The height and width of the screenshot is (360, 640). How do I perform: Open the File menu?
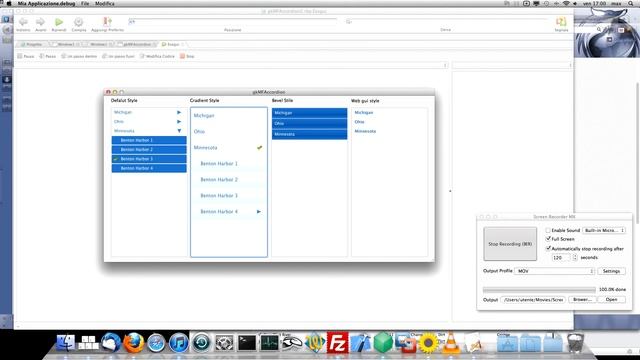85,3
